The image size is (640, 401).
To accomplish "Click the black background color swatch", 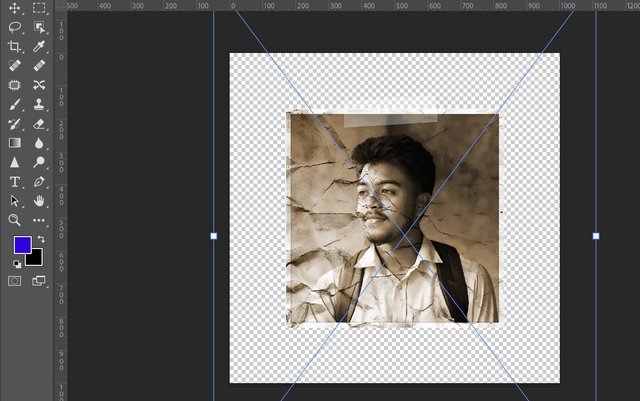I will (x=36, y=259).
